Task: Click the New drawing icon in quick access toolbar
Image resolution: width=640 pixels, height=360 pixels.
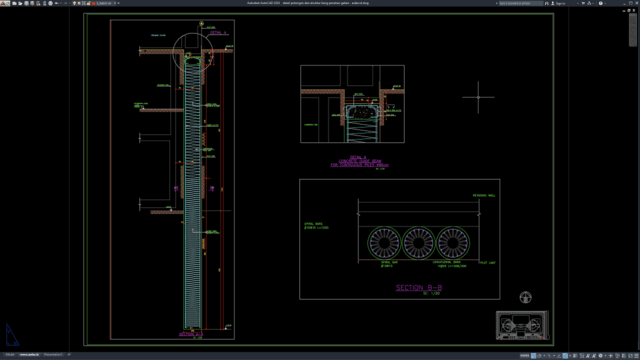Action: coord(14,3)
